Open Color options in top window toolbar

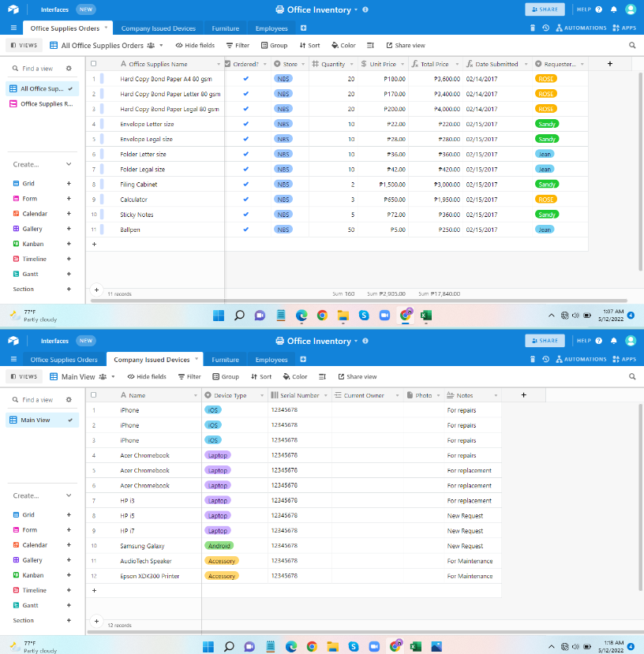[x=343, y=46]
